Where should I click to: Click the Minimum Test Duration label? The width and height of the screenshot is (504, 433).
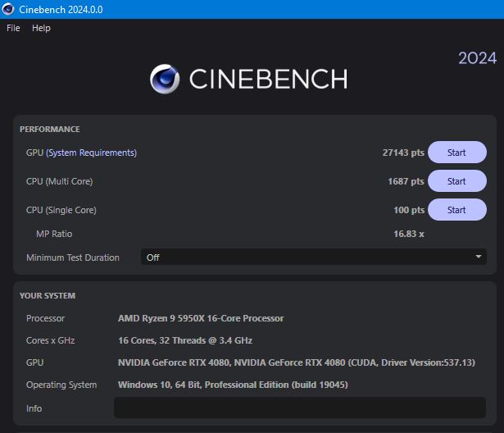(x=73, y=258)
